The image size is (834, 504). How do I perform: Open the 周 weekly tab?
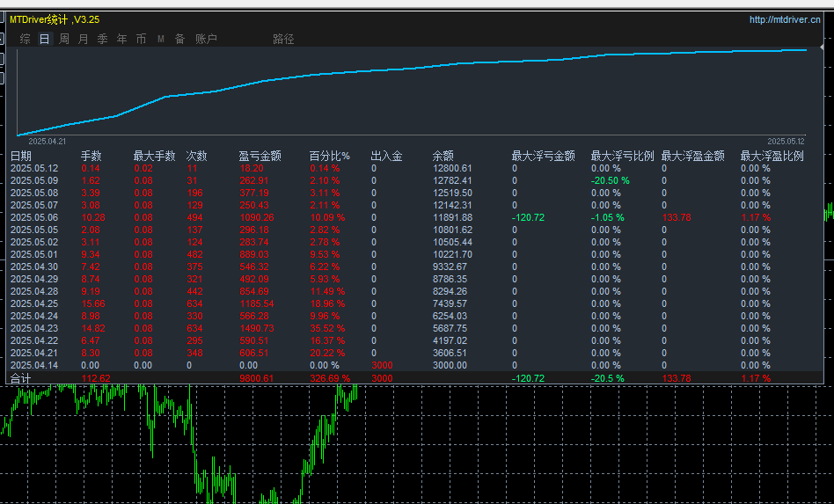point(64,39)
